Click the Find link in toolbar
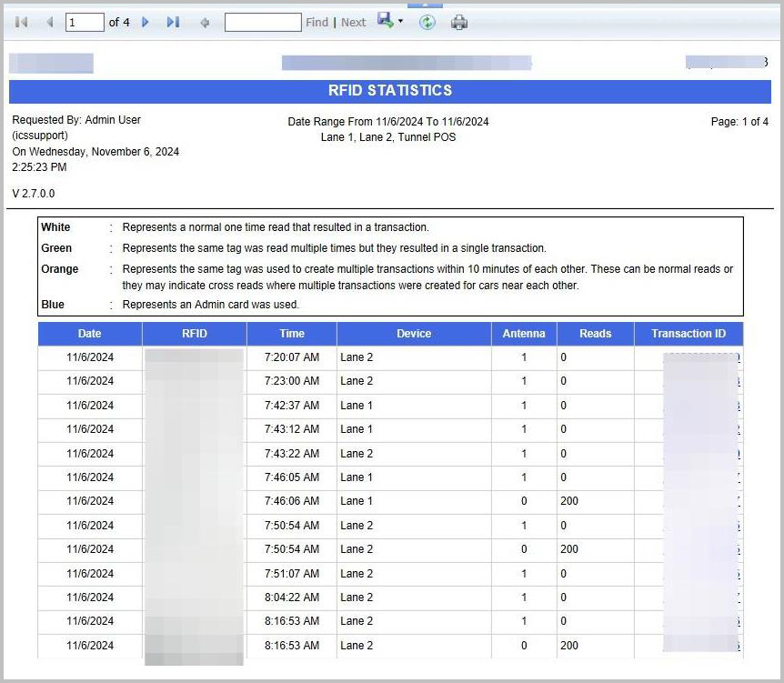Image resolution: width=784 pixels, height=683 pixels. [x=317, y=23]
